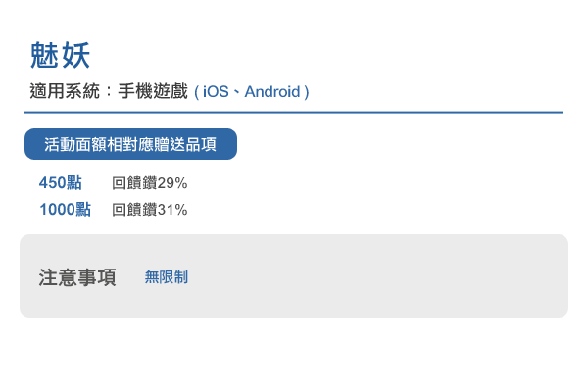This screenshot has height=392, width=588.
Task: Click the 29% percentage value
Action: point(172,183)
